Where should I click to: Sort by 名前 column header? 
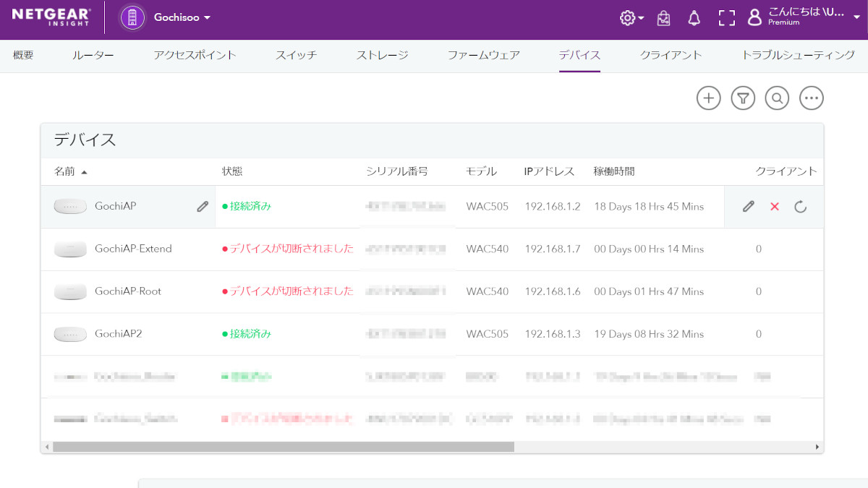(64, 171)
